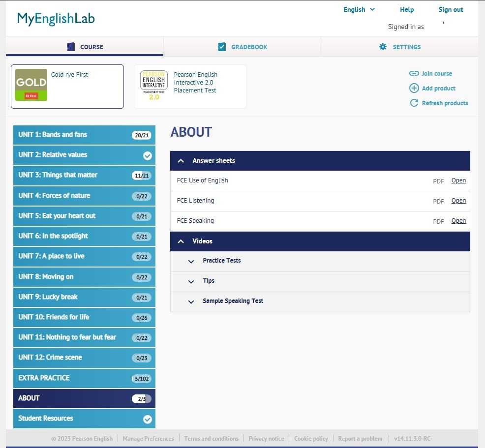
Task: Open the Privacy notice footer link
Action: pos(266,439)
